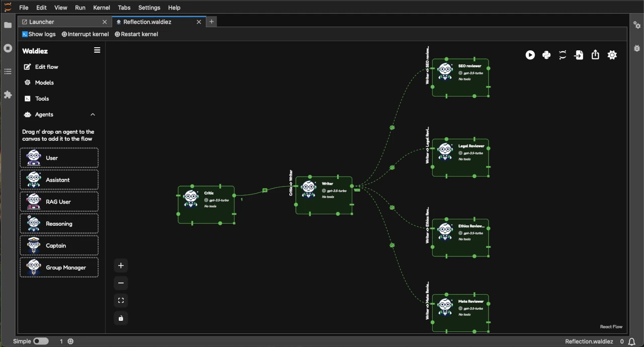
Task: Show kernel logs
Action: [39, 34]
